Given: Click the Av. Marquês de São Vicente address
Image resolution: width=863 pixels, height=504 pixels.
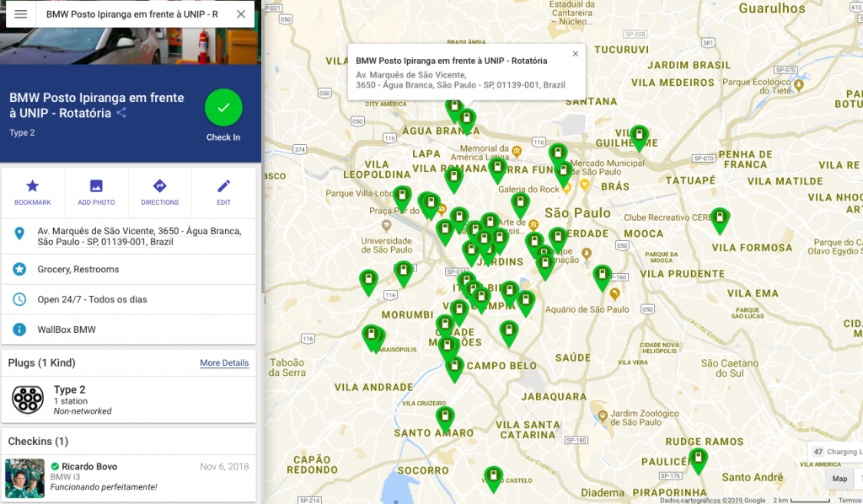Looking at the screenshot, I should pos(139,236).
